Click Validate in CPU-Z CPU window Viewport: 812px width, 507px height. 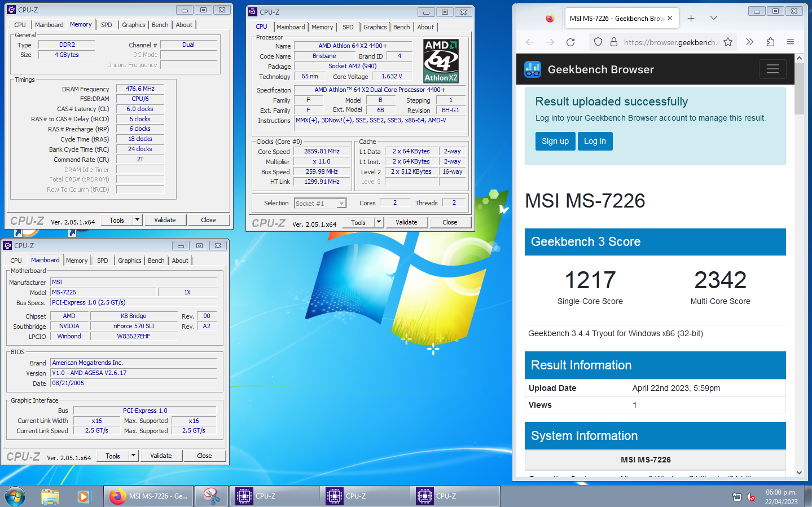(406, 222)
